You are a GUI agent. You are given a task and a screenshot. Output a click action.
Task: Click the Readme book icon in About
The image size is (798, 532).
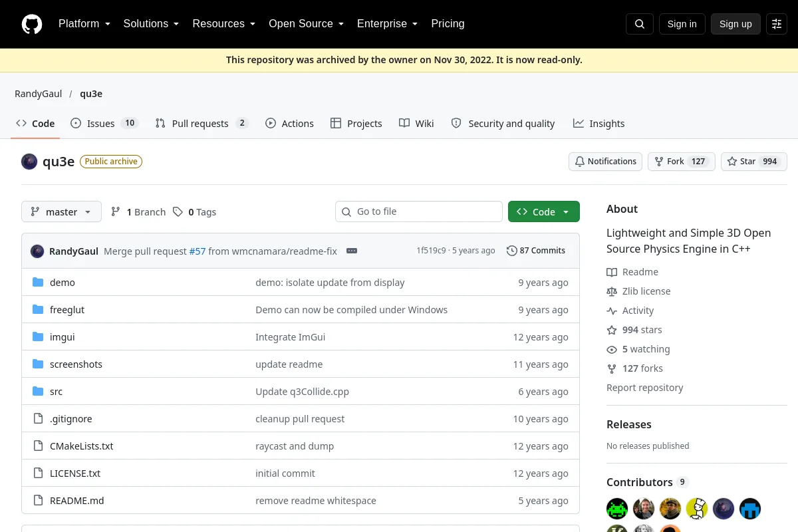click(612, 272)
